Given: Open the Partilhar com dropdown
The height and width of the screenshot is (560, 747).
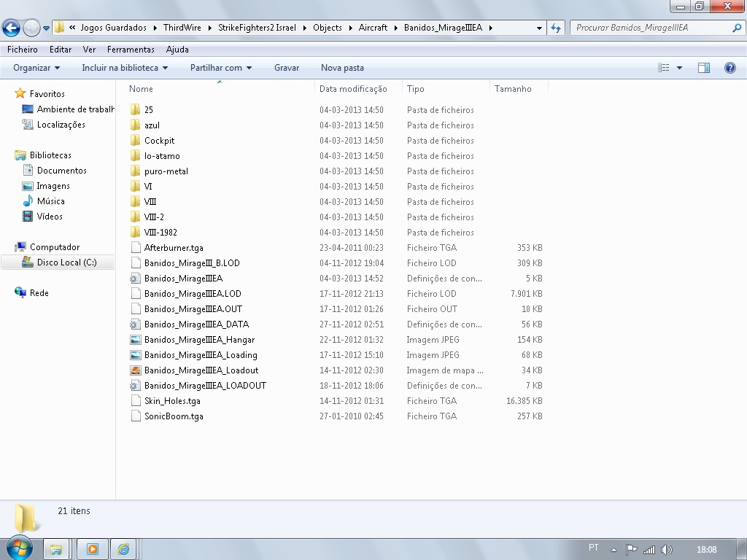Looking at the screenshot, I should 221,68.
